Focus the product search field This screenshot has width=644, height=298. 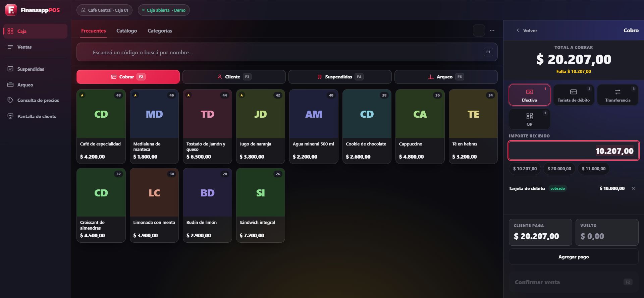click(x=287, y=52)
